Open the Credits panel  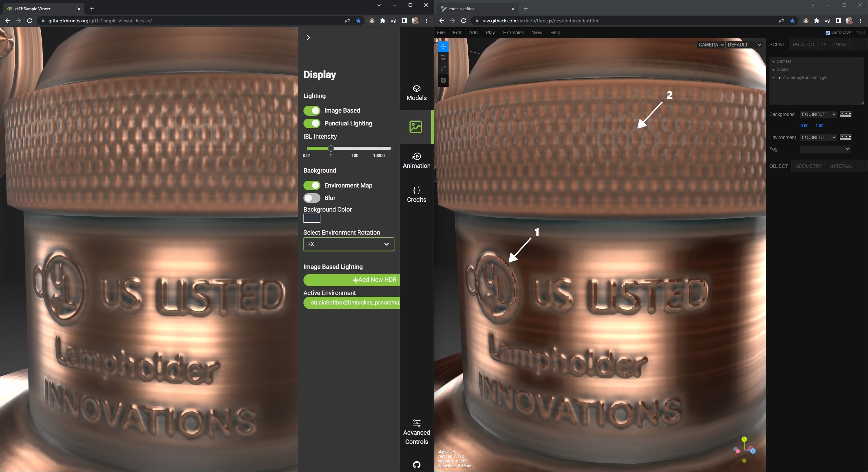pyautogui.click(x=416, y=194)
